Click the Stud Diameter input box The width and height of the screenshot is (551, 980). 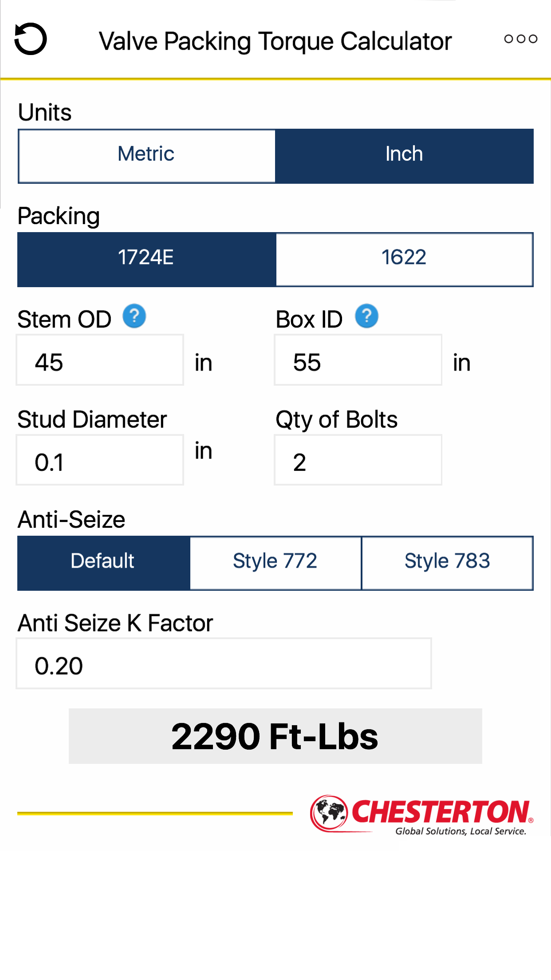[x=99, y=460]
